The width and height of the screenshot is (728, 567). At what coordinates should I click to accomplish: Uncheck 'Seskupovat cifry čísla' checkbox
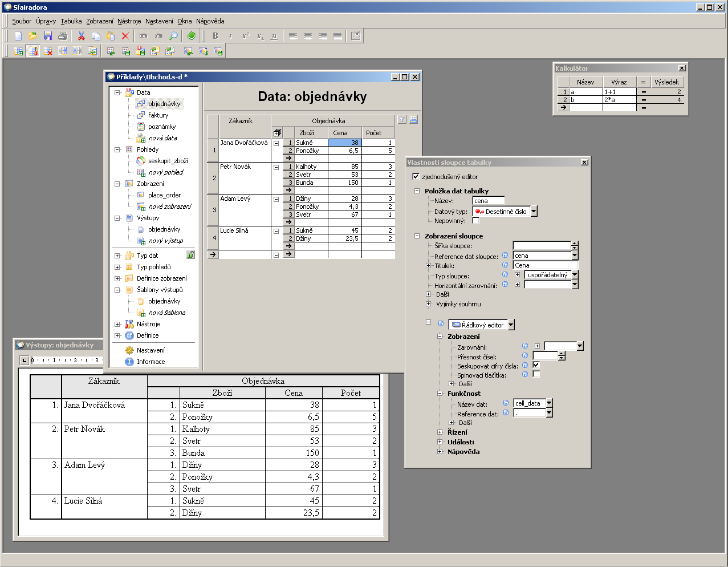click(x=536, y=365)
